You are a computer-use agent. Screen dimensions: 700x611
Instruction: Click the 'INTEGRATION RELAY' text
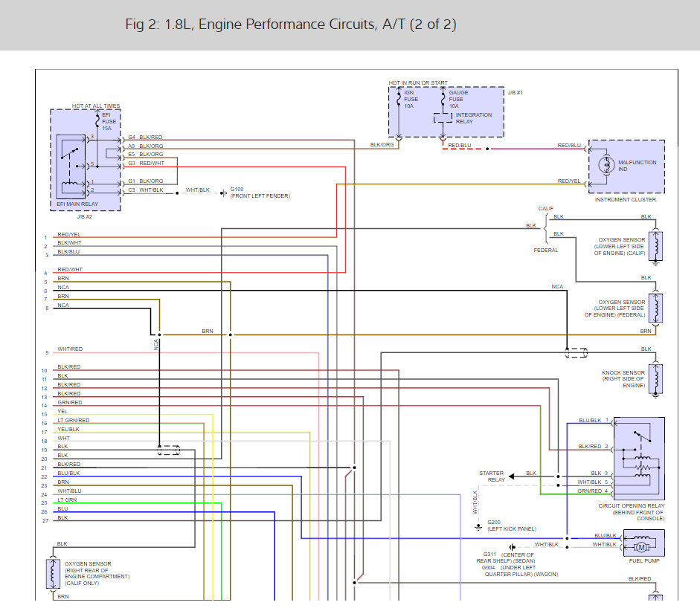click(474, 118)
